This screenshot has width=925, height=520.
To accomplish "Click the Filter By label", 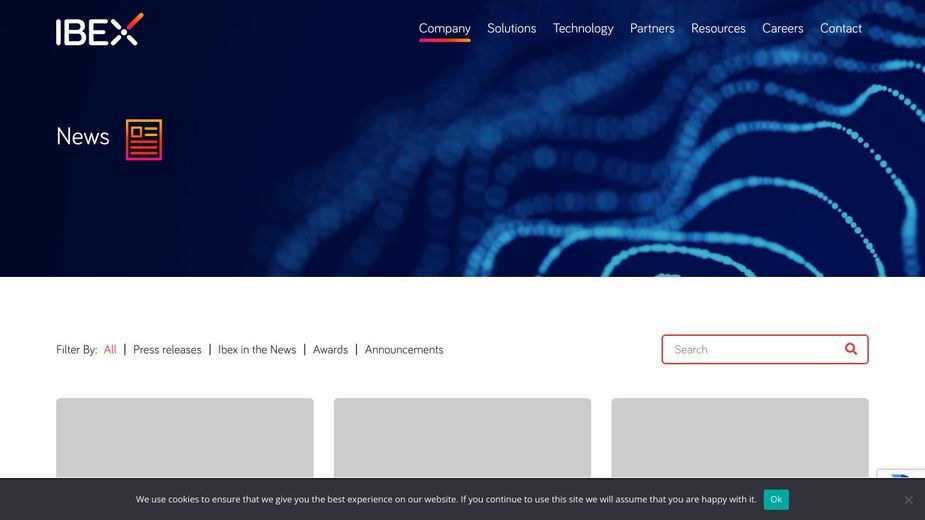I will coord(77,349).
